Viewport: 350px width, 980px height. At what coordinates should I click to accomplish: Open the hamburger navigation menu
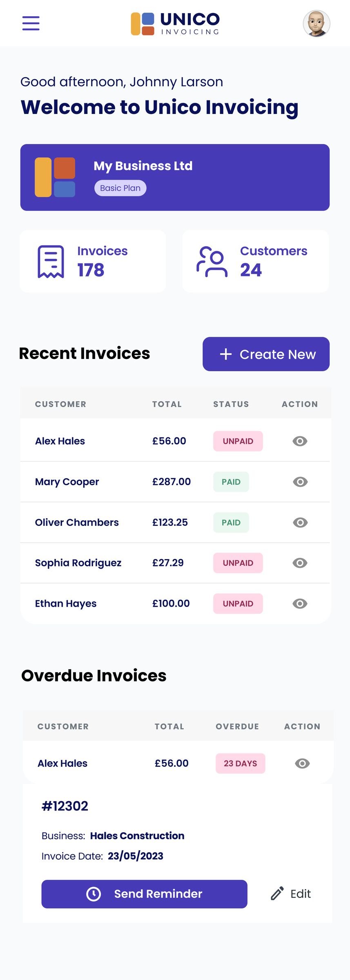[31, 23]
